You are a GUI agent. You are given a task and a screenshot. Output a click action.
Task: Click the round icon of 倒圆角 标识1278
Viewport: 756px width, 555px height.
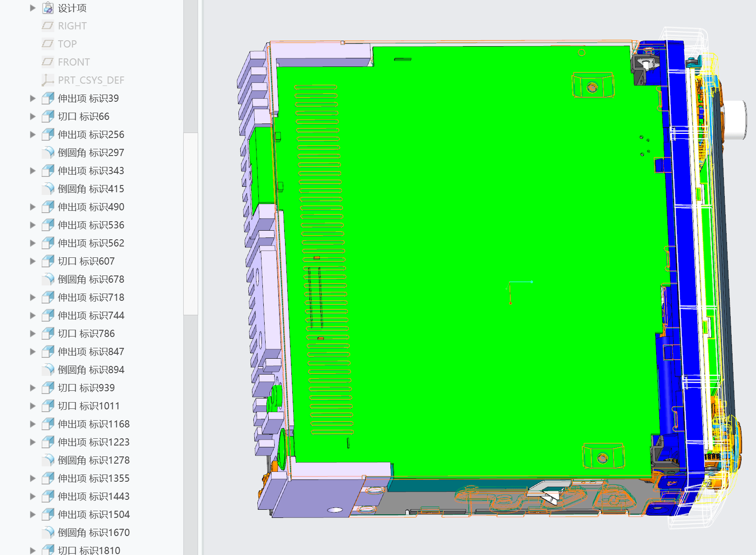pyautogui.click(x=48, y=460)
